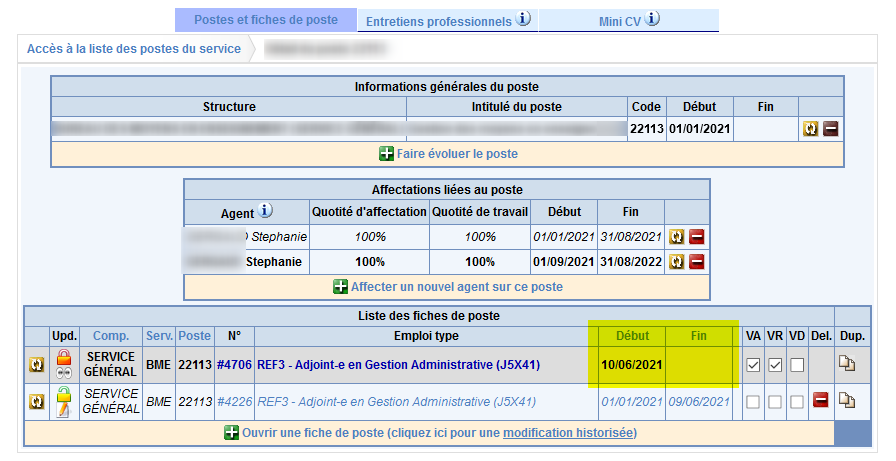Click the red padlock icon for fiche #4706
Screen dimensions: 896x461
pos(64,357)
